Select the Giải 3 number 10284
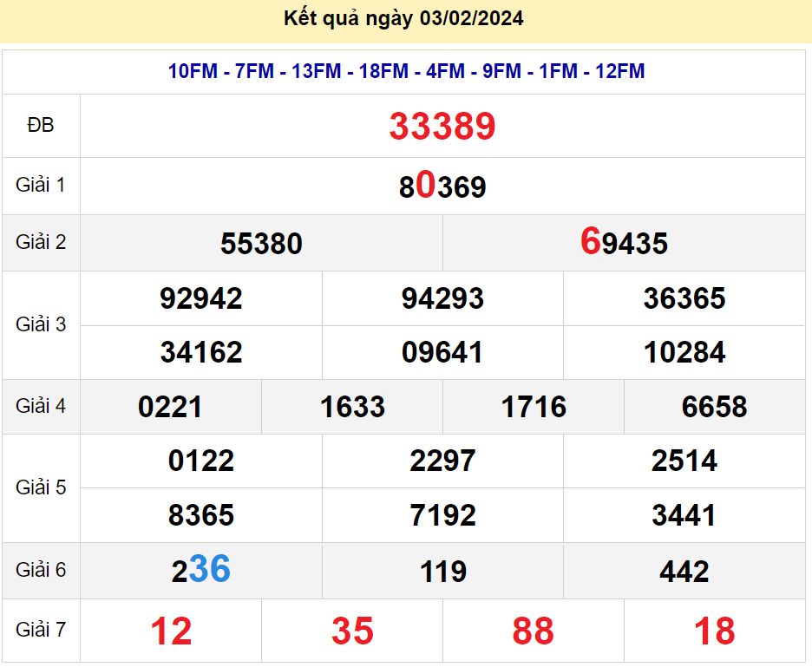 (684, 352)
